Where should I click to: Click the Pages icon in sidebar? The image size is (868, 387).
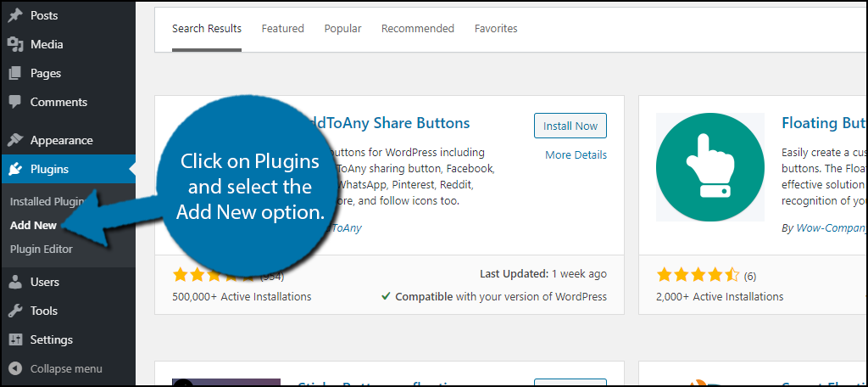pos(15,73)
